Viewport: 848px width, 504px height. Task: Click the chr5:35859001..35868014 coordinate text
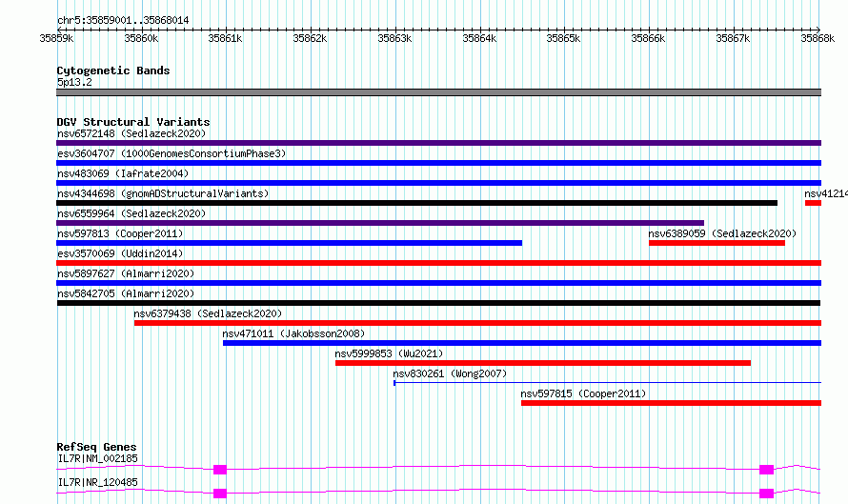[x=123, y=20]
